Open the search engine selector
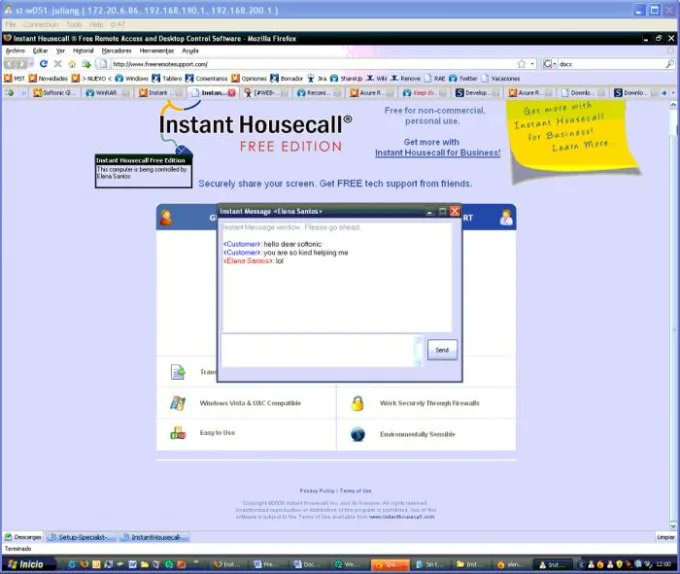 click(x=549, y=64)
